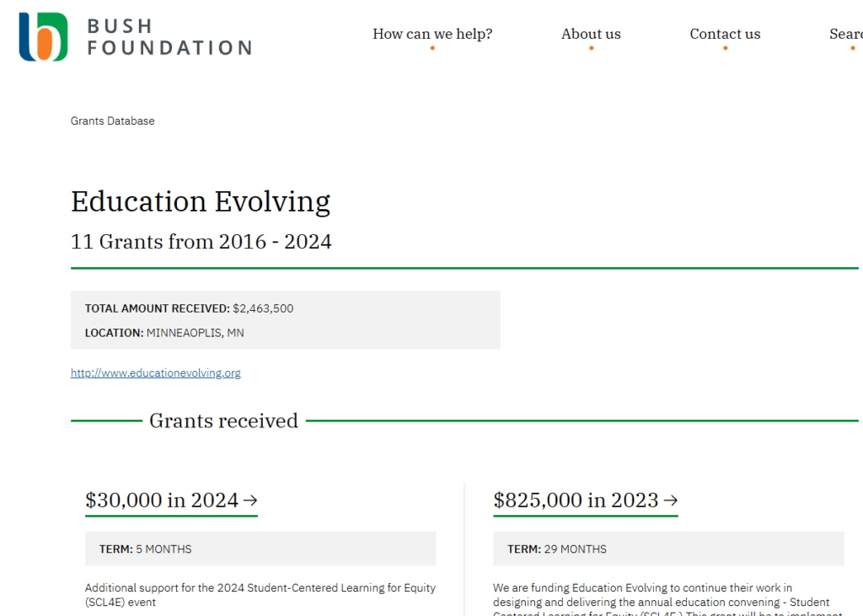Click the "Term: 29 Months" box

(x=668, y=549)
